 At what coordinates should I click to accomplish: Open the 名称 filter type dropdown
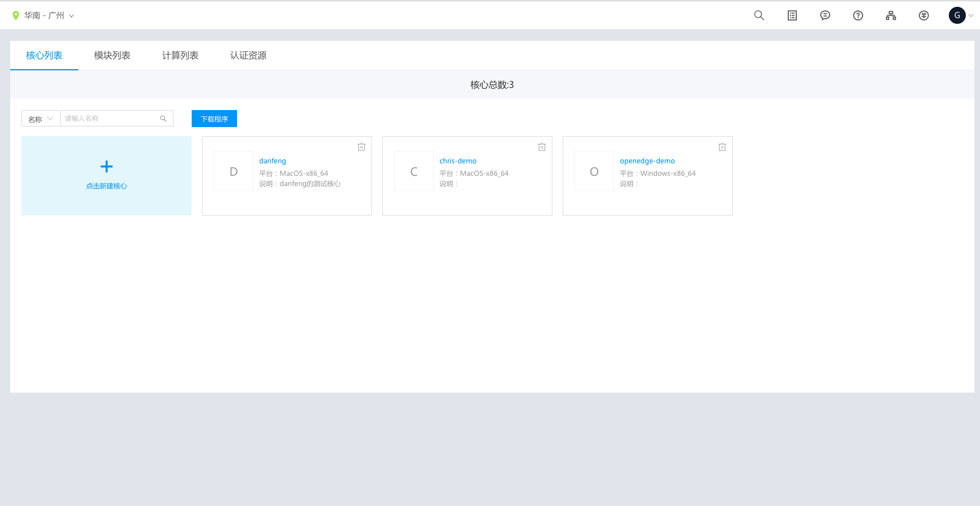click(x=41, y=119)
